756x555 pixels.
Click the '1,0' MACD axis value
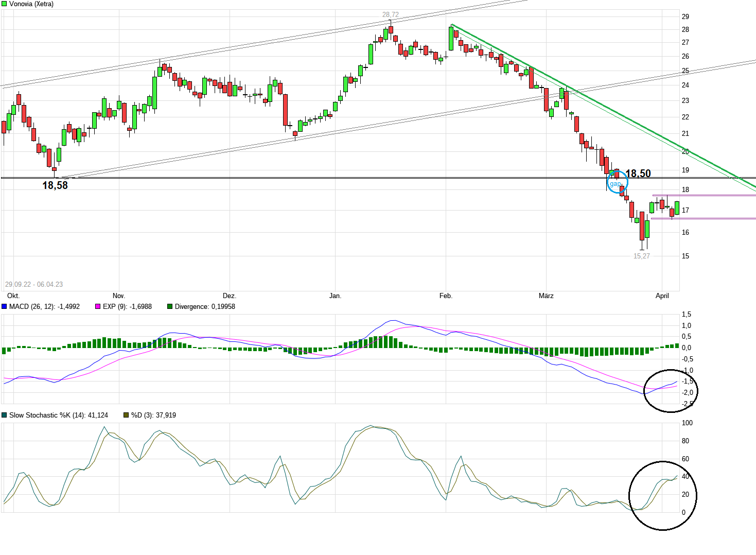(687, 326)
